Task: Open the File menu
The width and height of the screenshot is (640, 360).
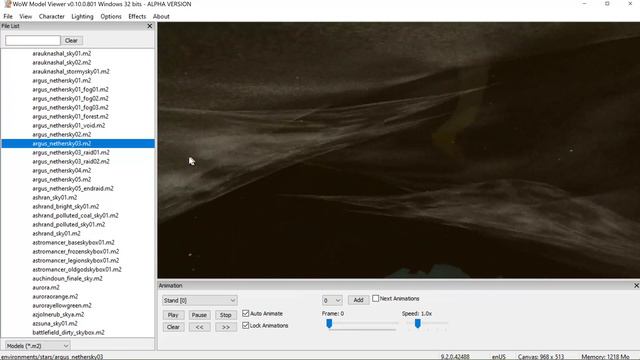Action: pos(8,16)
